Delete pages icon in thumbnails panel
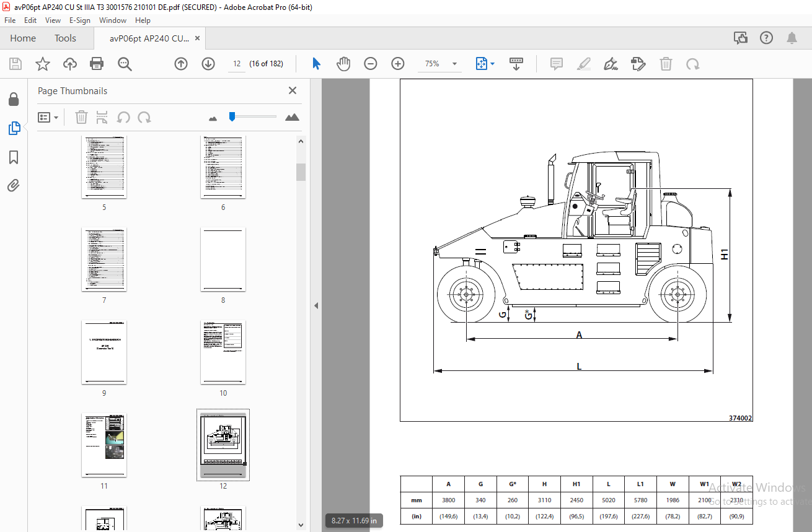The width and height of the screenshot is (812, 532). click(x=82, y=117)
